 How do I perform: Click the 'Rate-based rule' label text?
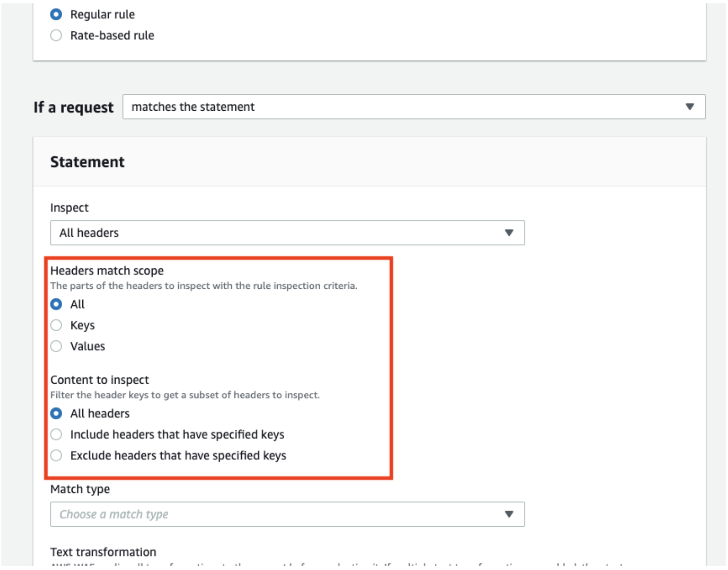point(112,36)
